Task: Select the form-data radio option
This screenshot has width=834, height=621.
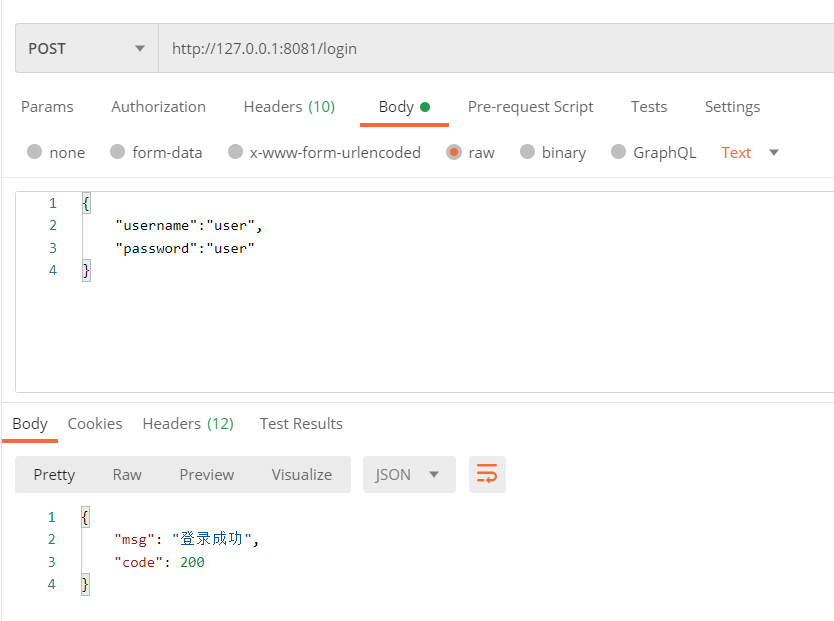Action: pyautogui.click(x=118, y=152)
